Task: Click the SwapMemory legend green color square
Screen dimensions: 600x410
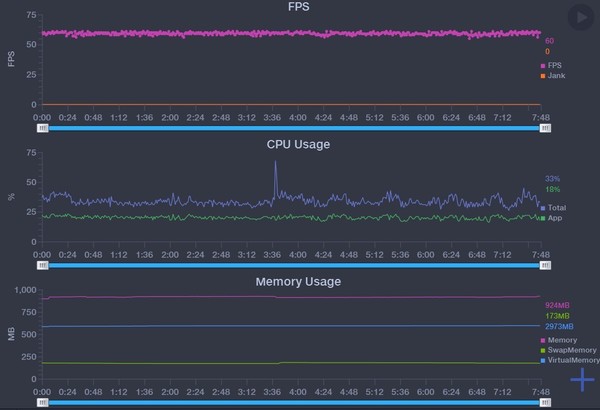Action: (543, 351)
